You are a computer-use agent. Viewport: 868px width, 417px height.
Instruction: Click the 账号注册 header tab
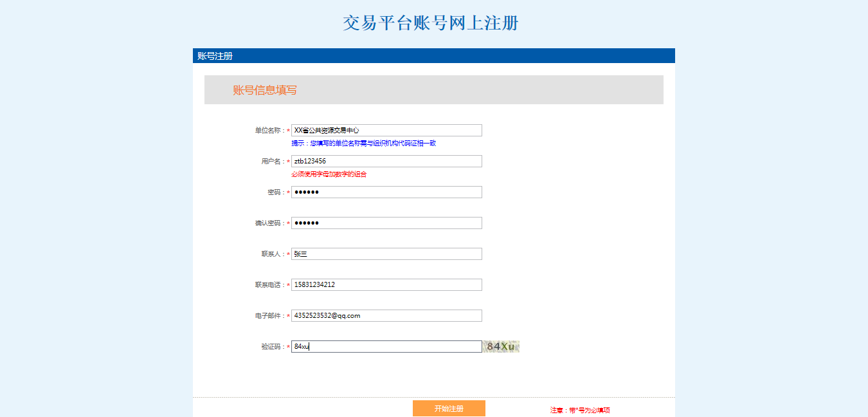click(x=215, y=56)
